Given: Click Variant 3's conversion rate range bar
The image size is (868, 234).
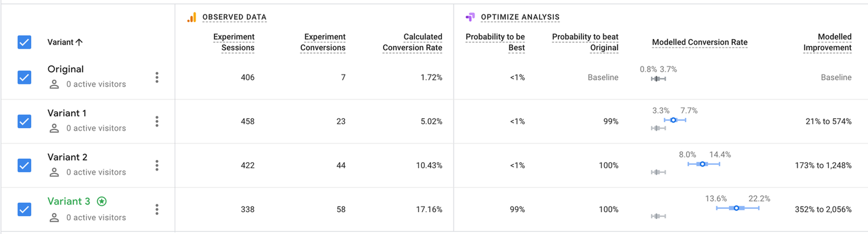Looking at the screenshot, I should (x=737, y=208).
